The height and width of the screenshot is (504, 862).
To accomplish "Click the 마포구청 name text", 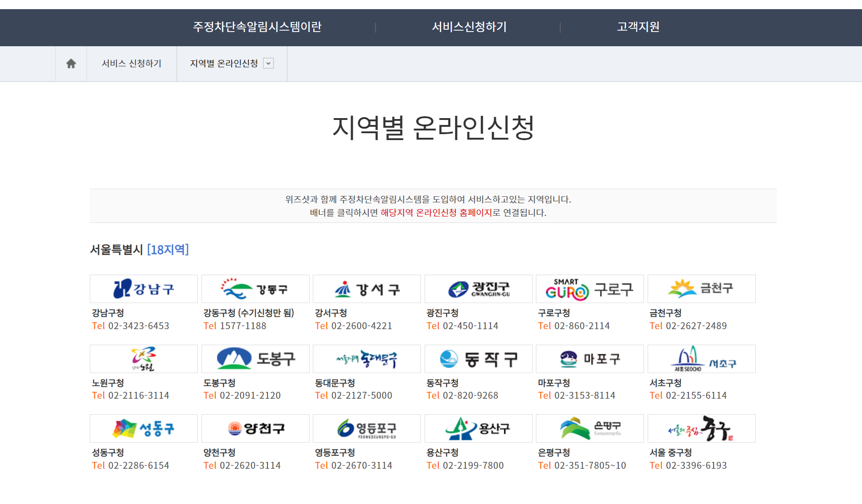I will tap(554, 383).
